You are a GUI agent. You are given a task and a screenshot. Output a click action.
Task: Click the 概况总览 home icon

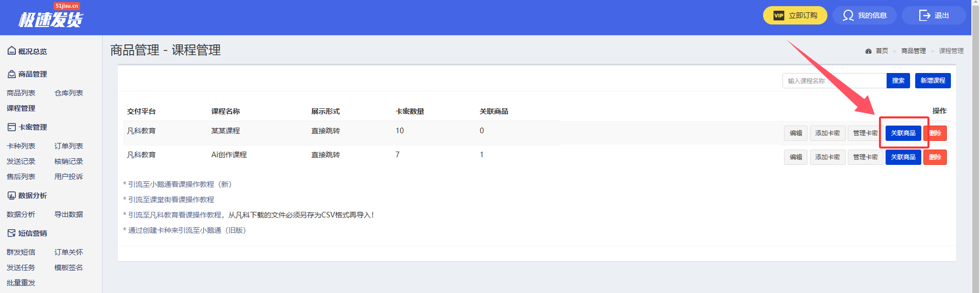click(11, 51)
